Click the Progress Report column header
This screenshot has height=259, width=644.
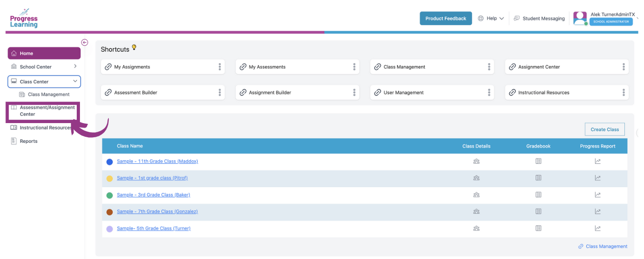click(598, 146)
